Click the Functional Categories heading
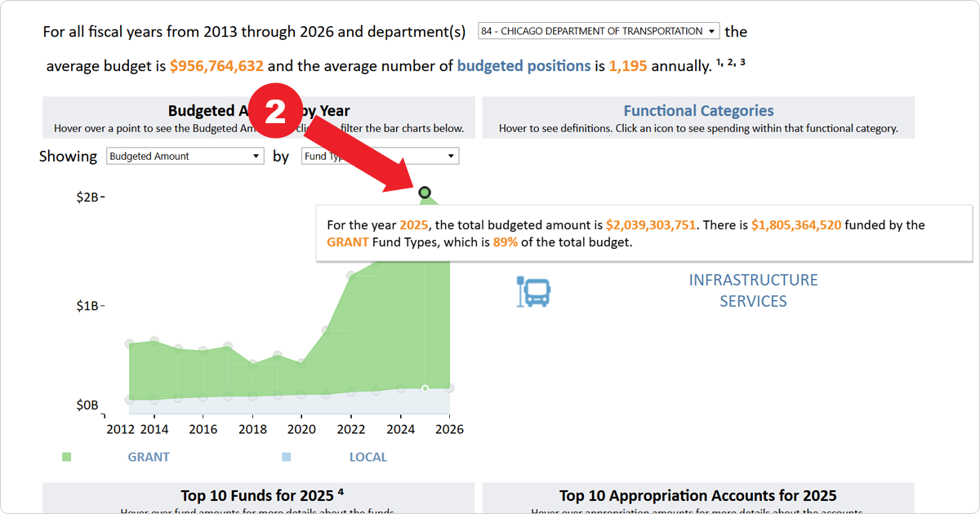 [x=698, y=110]
